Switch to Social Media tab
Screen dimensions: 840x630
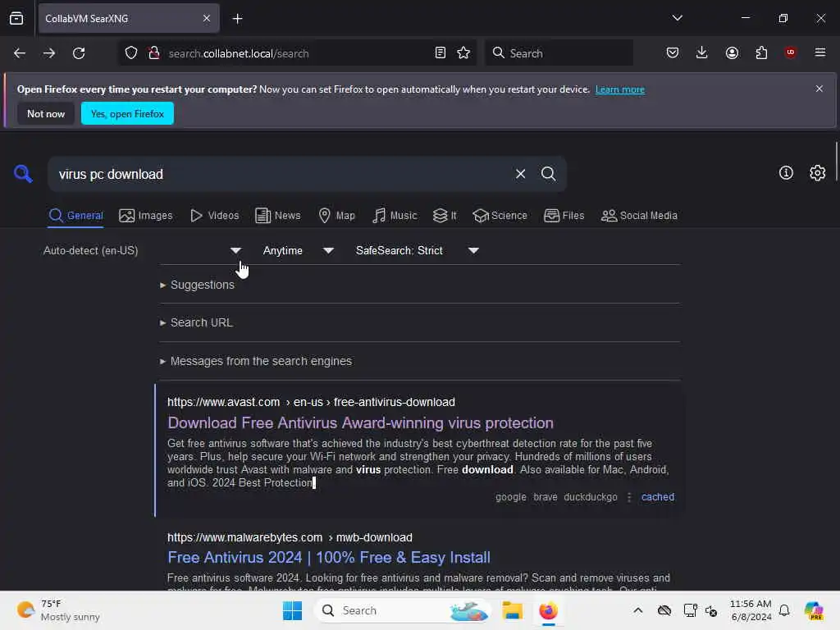[639, 216]
